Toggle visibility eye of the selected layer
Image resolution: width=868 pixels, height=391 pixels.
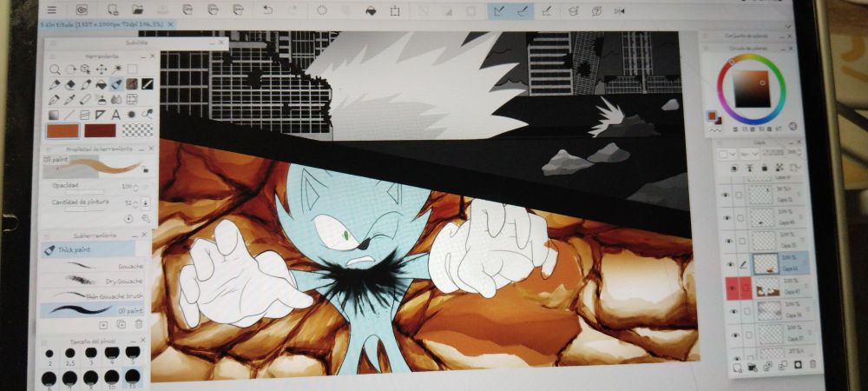tap(730, 264)
